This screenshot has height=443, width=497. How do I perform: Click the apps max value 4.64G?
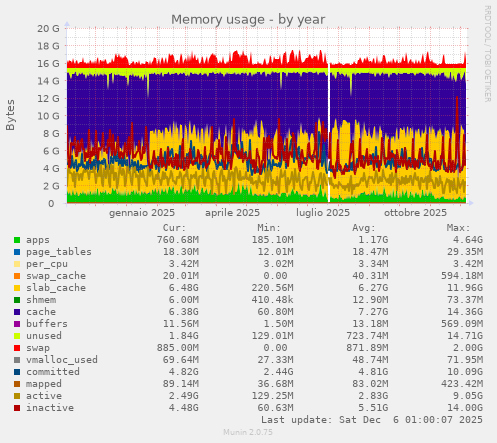click(467, 240)
